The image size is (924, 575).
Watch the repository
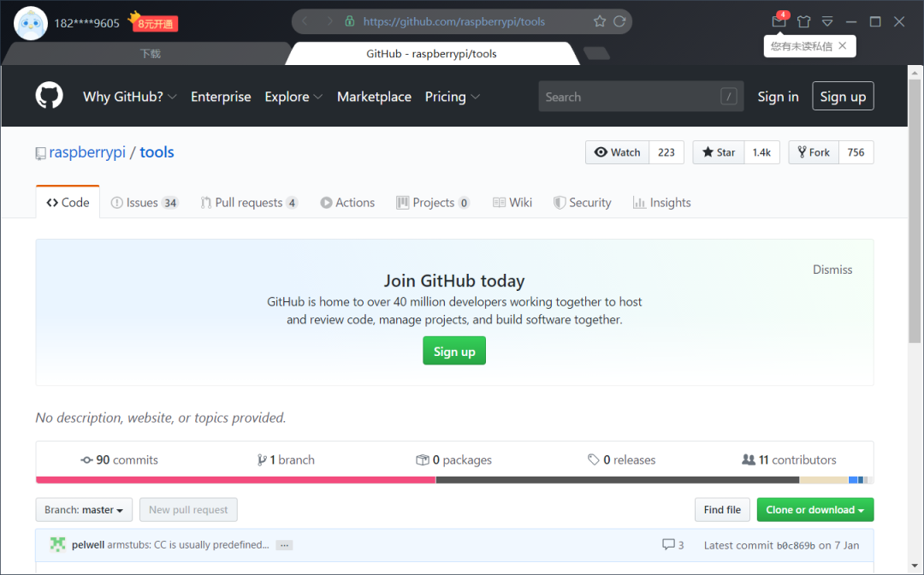point(617,152)
